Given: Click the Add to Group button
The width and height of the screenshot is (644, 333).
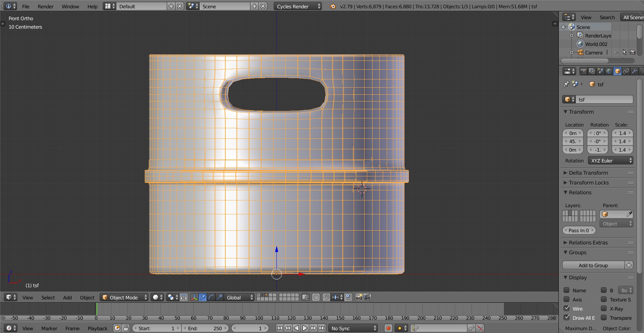Looking at the screenshot, I should 593,265.
